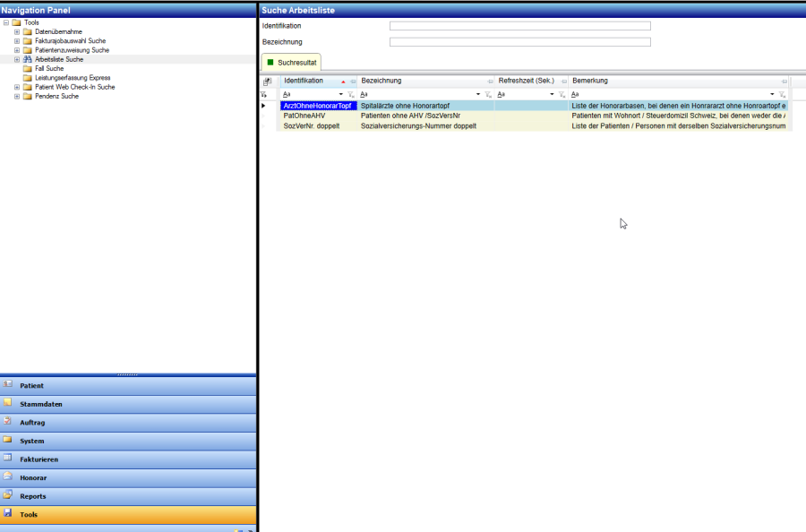Switch to the Suchresultat tab
This screenshot has height=532, width=806.
click(x=291, y=63)
